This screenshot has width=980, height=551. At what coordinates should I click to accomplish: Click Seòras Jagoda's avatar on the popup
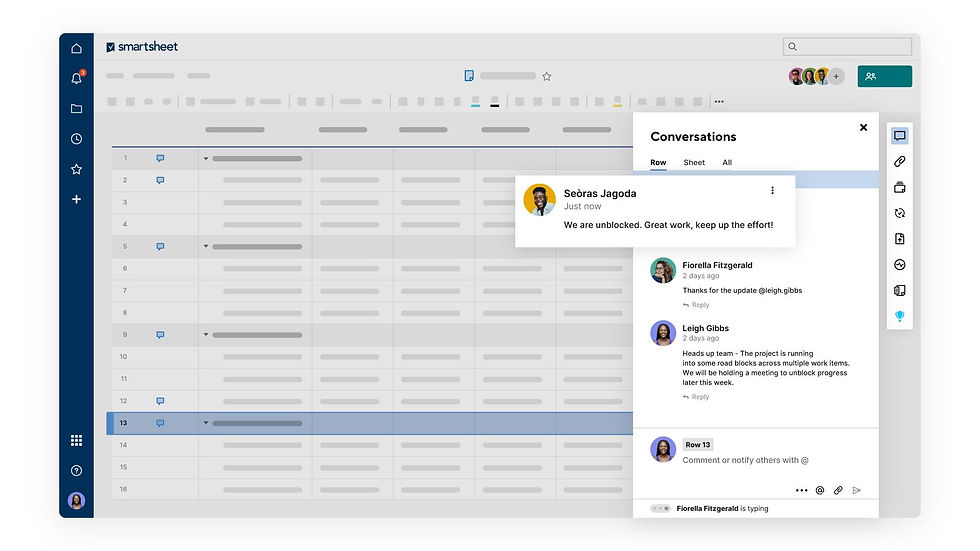[x=539, y=200]
